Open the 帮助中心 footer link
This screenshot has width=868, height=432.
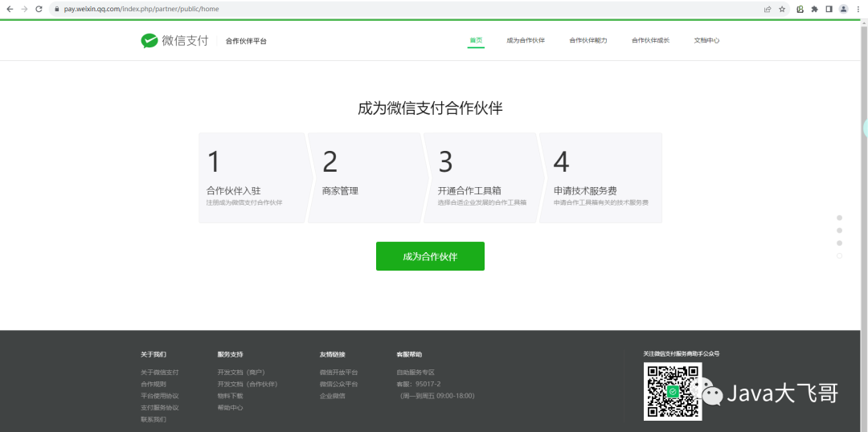[x=231, y=408]
